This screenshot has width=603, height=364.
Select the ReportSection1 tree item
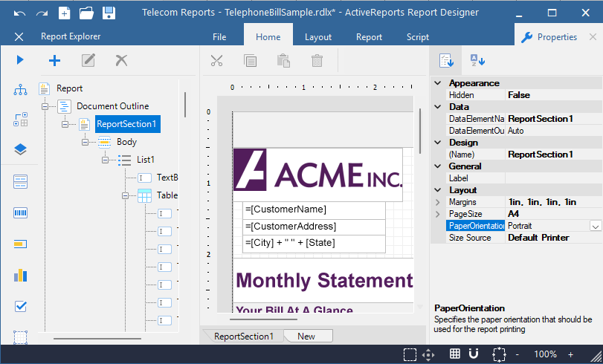pos(126,124)
